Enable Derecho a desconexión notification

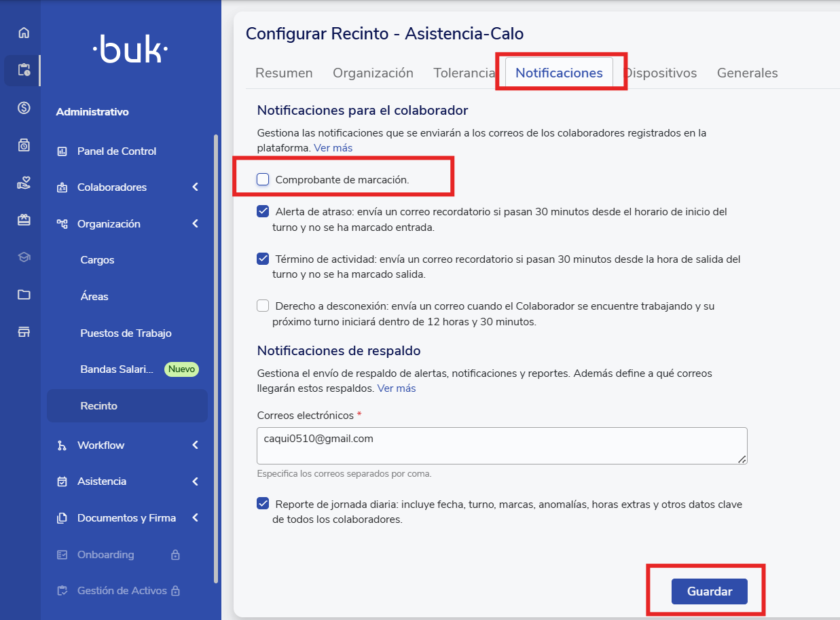[263, 306]
